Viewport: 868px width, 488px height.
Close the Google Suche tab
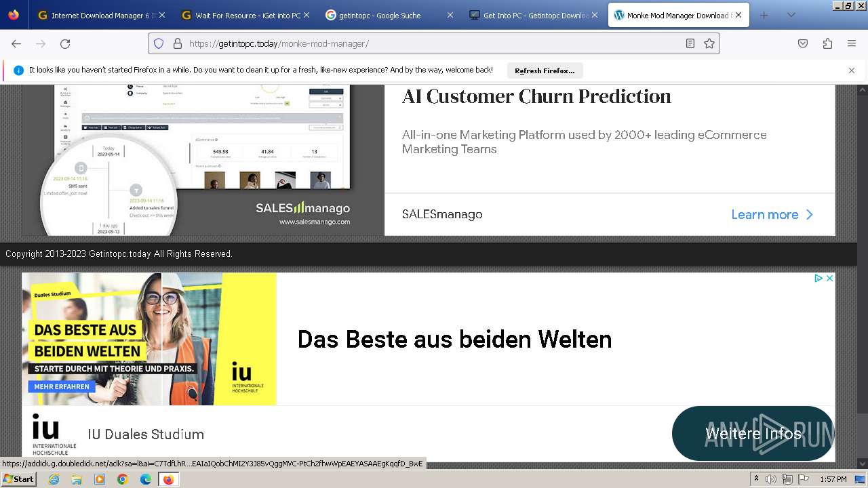(x=450, y=15)
